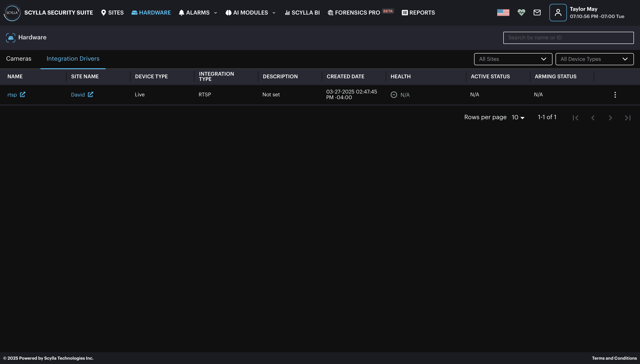Open the AI Modules menu
640x364 pixels.
coord(247,12)
